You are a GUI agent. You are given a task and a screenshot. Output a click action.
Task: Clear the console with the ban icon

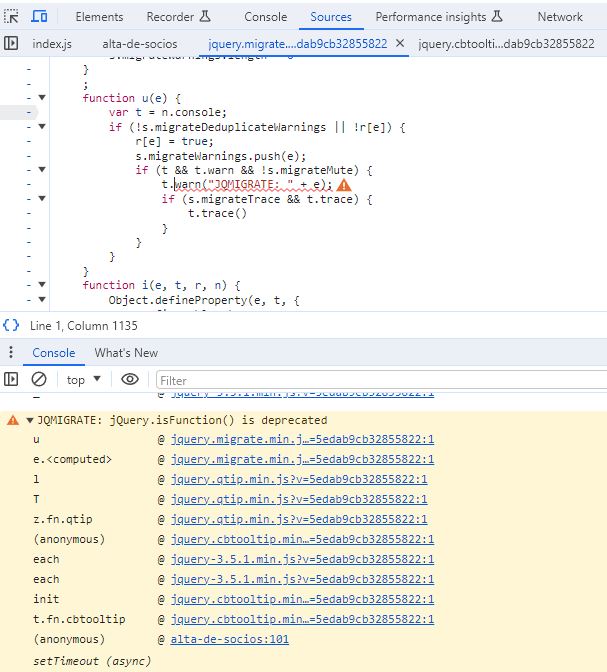pyautogui.click(x=39, y=379)
